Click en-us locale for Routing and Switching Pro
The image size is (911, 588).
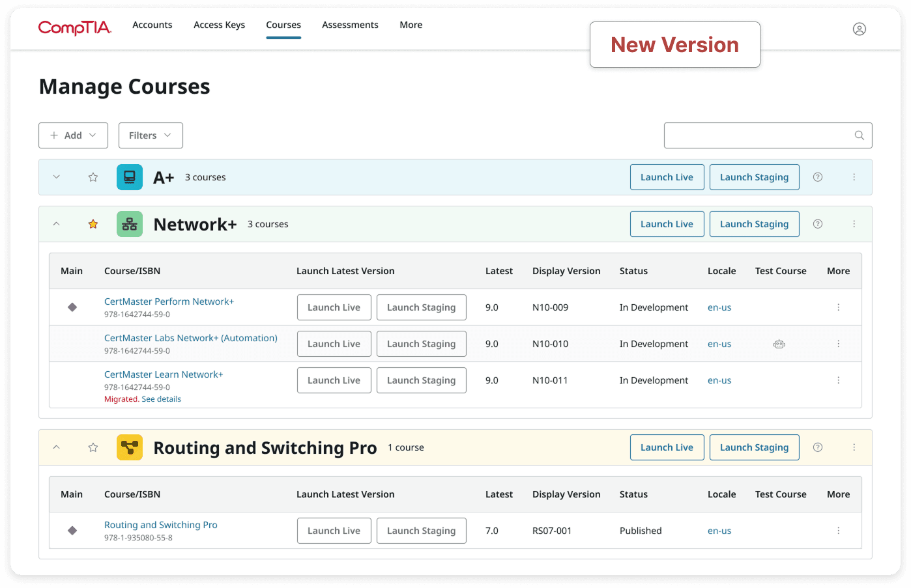pos(719,531)
